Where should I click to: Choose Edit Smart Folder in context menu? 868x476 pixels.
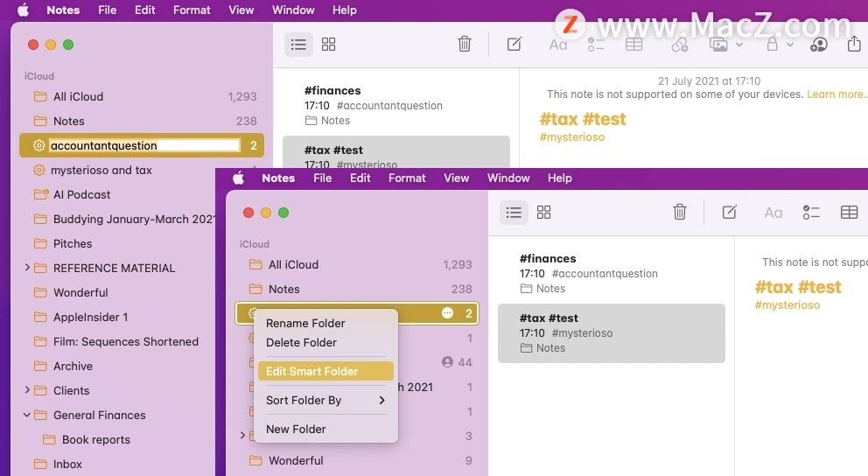[x=325, y=371]
